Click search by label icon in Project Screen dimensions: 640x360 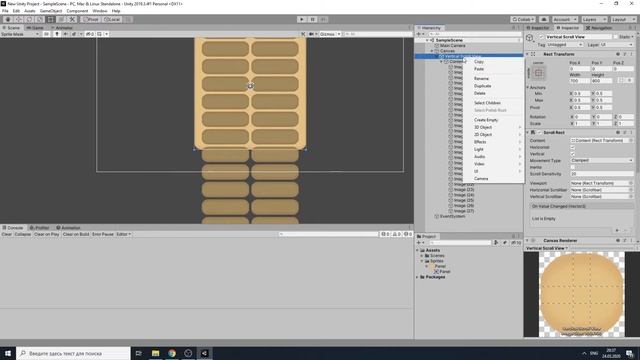click(x=504, y=242)
